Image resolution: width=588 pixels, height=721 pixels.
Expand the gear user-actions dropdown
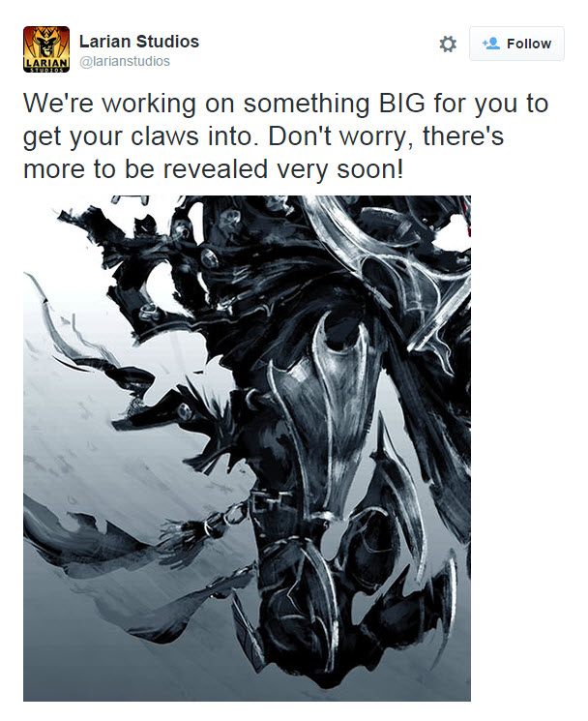[448, 44]
